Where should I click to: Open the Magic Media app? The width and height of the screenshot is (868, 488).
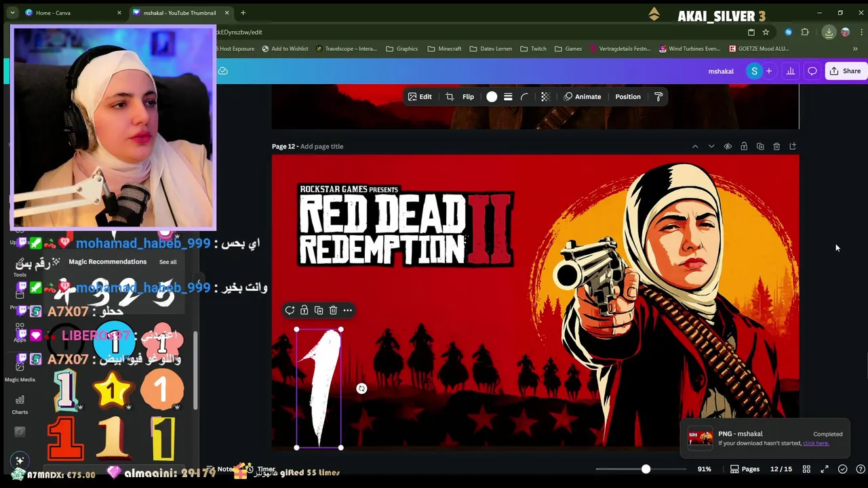pos(20,371)
